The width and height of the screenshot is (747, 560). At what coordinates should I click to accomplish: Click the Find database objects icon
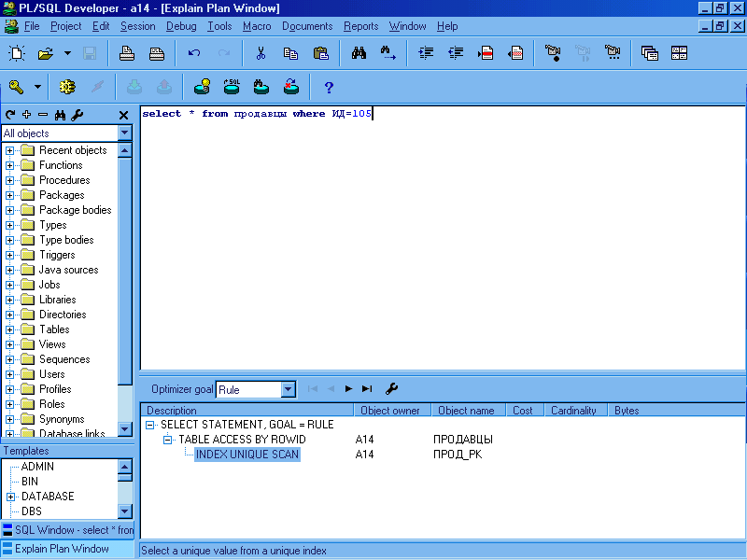pos(261,87)
